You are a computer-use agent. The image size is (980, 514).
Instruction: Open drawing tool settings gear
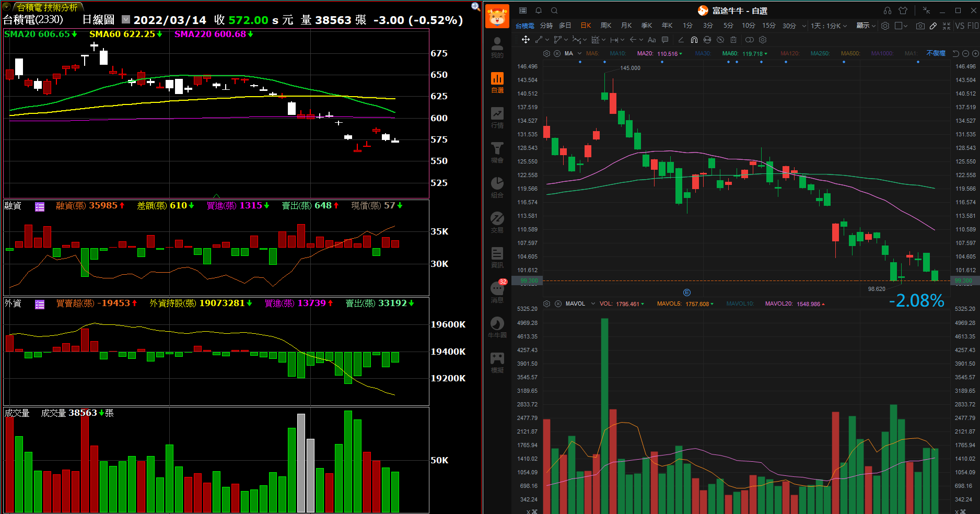pos(763,40)
